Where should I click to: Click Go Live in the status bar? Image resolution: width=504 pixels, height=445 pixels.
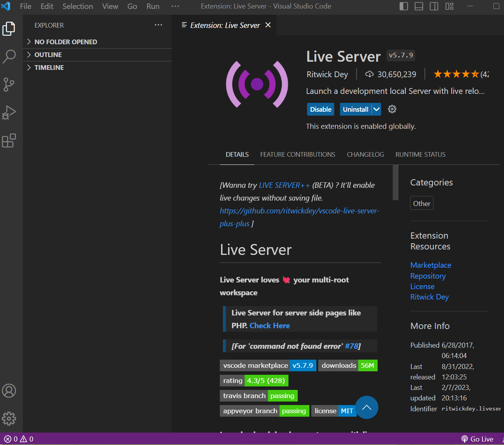pos(477,439)
